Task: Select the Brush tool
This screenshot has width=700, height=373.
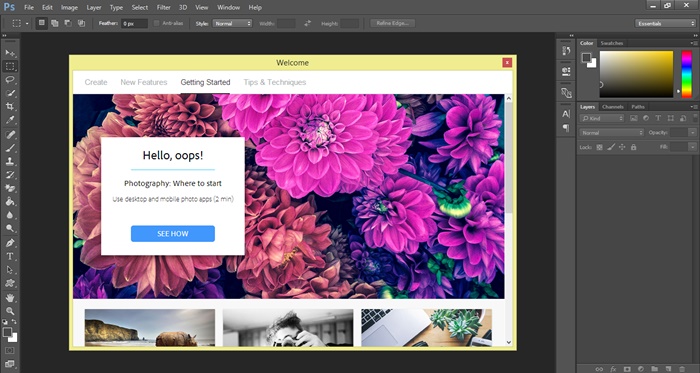Action: click(10, 148)
